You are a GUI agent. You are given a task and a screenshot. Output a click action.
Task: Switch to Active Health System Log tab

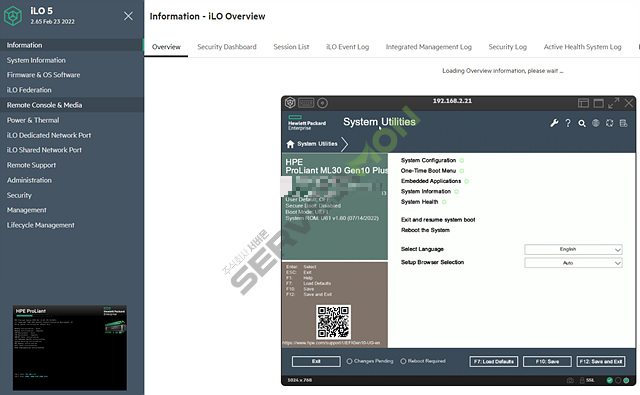pyautogui.click(x=582, y=47)
